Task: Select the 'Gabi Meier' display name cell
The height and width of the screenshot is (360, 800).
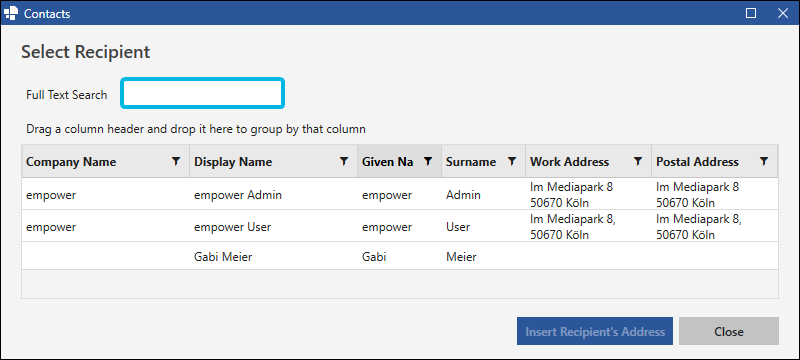Action: [273, 256]
